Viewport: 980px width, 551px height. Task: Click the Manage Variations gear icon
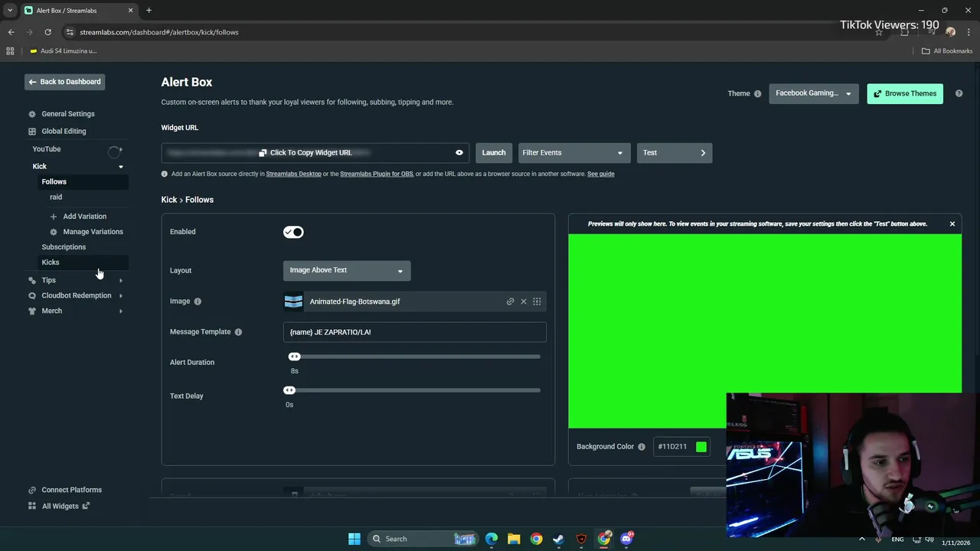[x=54, y=232]
